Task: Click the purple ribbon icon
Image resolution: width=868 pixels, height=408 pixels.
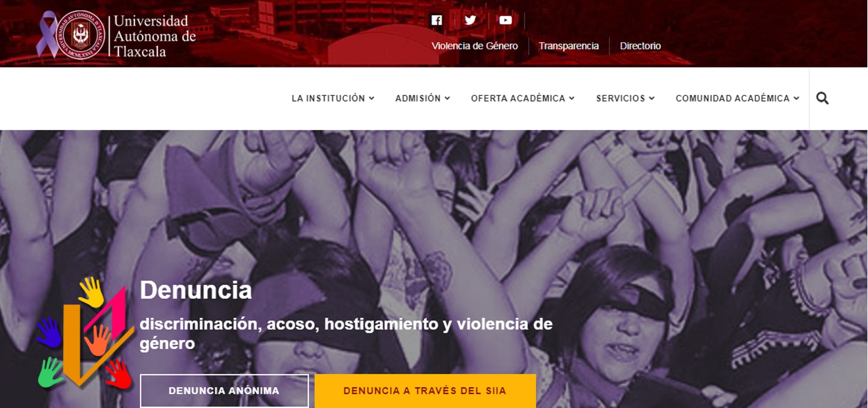Action: point(47,34)
